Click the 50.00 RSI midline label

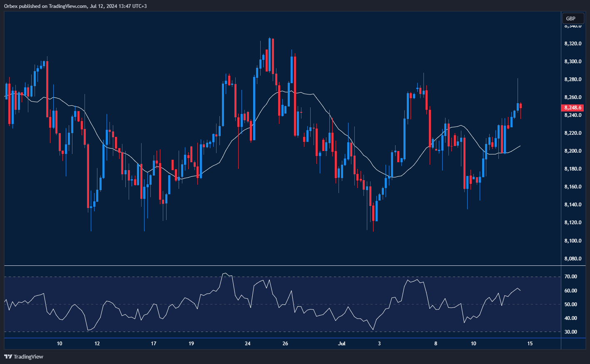coord(570,305)
